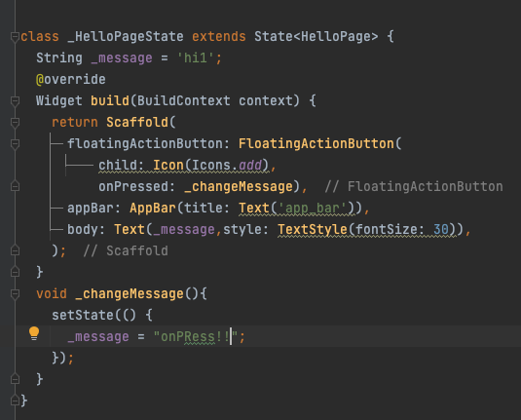Screen dimensions: 521x420
Task: Click fold end marker beside ); // Scaffold
Action: click(15, 250)
